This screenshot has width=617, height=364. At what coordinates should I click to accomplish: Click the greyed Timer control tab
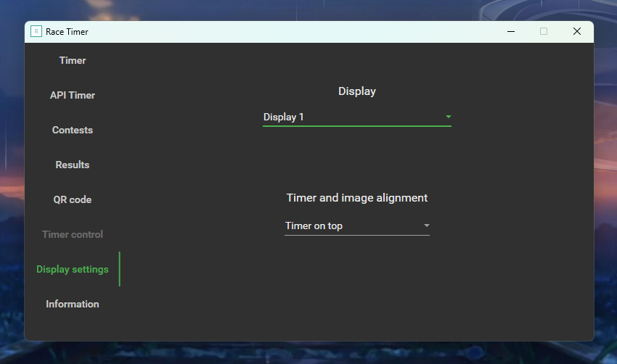click(x=73, y=234)
